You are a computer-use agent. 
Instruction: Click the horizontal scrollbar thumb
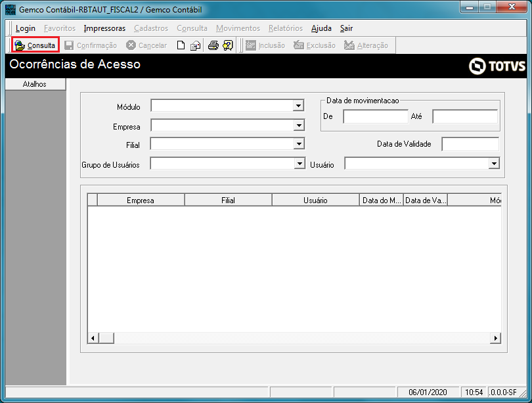106,338
